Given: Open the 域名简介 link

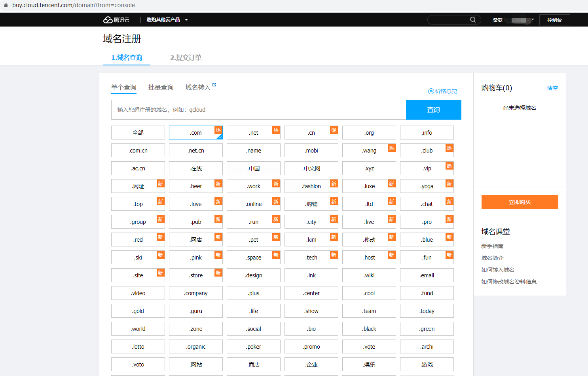Looking at the screenshot, I should coord(492,258).
